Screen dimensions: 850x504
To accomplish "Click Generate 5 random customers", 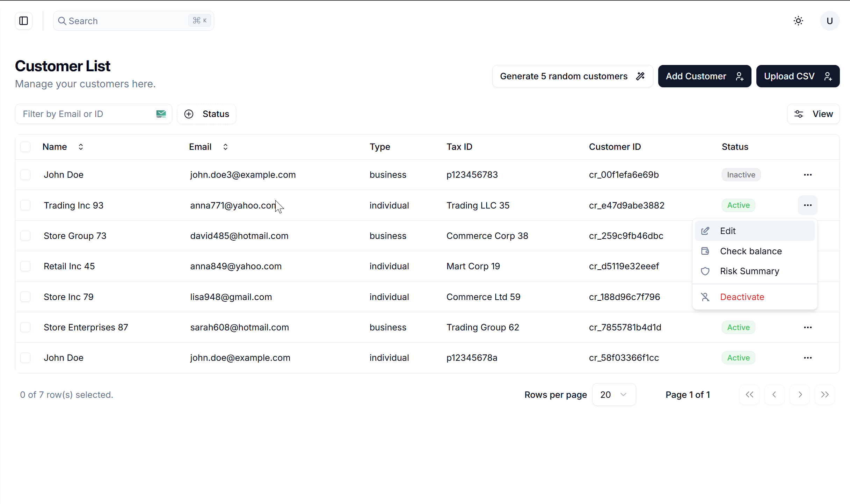I will (x=572, y=76).
